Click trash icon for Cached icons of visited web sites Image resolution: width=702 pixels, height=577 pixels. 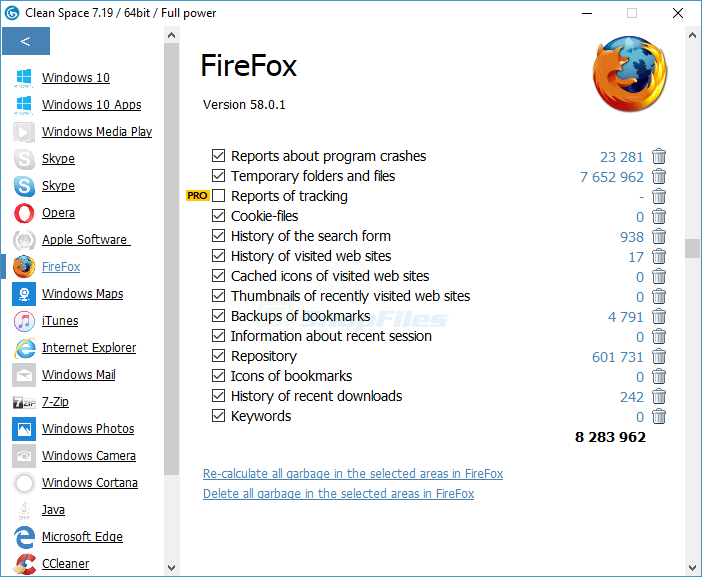[659, 277]
